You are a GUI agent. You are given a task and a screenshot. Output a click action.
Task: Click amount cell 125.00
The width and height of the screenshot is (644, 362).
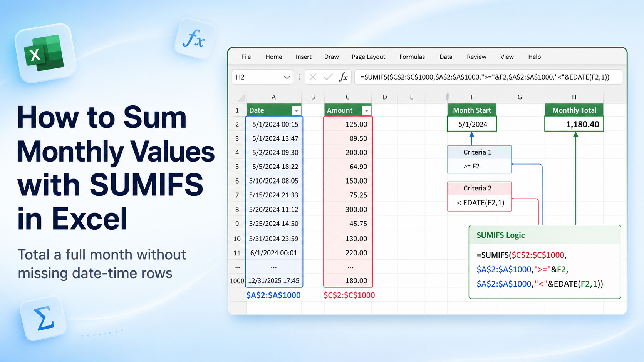[348, 124]
